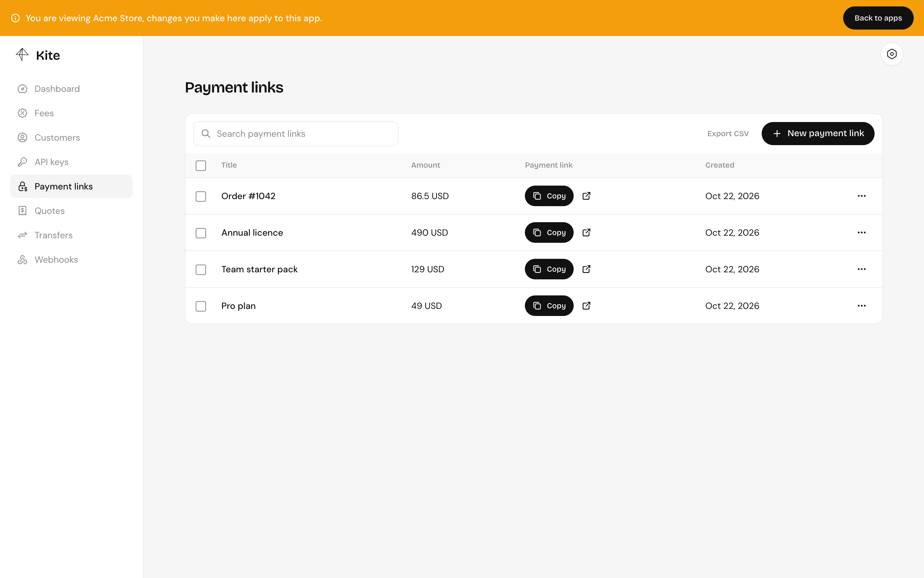Open external link for Order #1042
This screenshot has height=578, width=924.
point(586,196)
